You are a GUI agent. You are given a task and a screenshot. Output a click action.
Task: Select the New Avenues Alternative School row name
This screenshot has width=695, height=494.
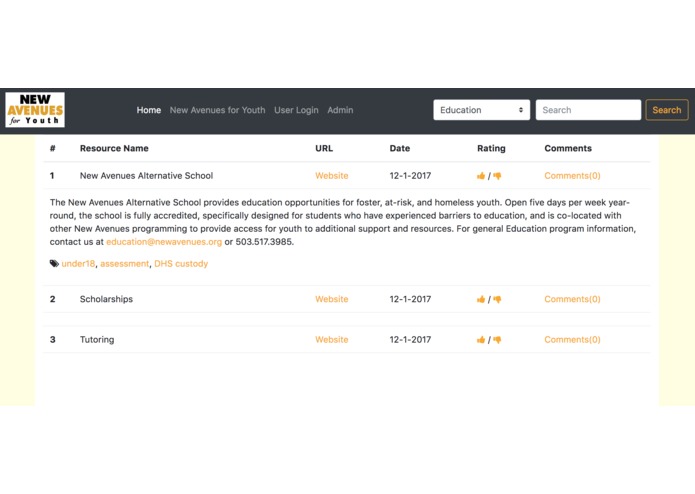point(146,175)
